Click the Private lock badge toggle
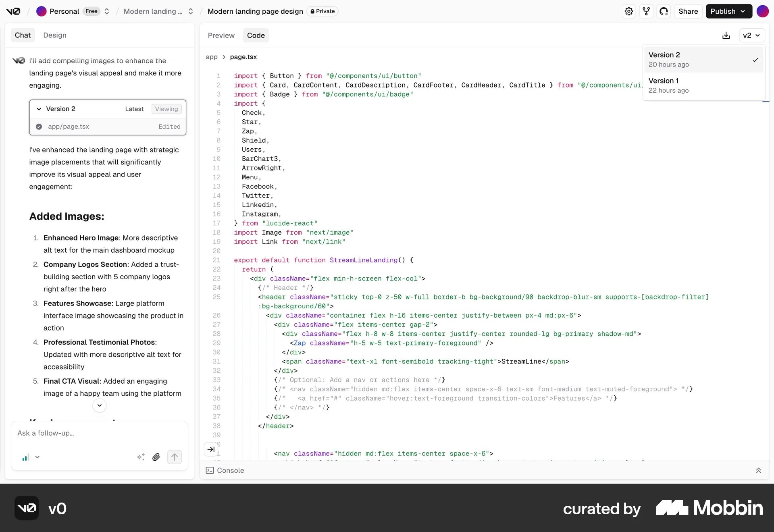774x532 pixels. [322, 11]
